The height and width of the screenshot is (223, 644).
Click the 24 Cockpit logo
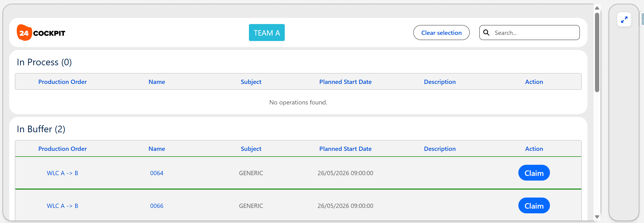(41, 33)
